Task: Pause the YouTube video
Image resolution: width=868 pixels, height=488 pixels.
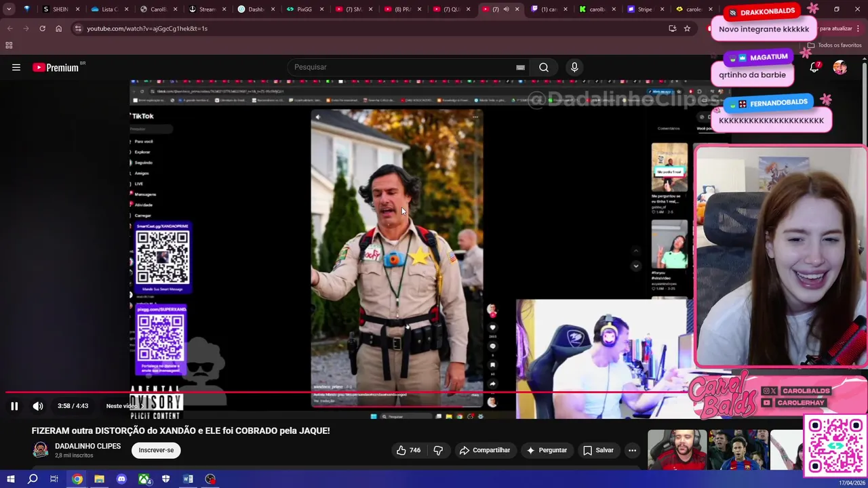Action: point(14,406)
